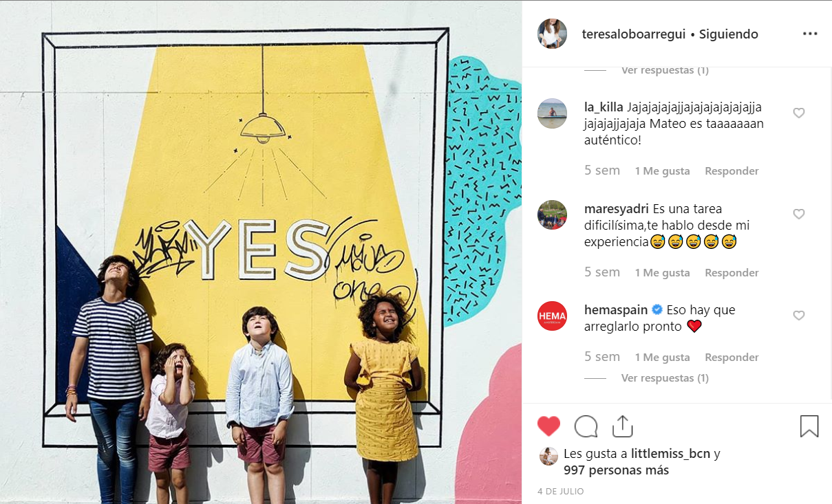Save the post with the bookmark icon
The height and width of the screenshot is (504, 832).
(809, 426)
